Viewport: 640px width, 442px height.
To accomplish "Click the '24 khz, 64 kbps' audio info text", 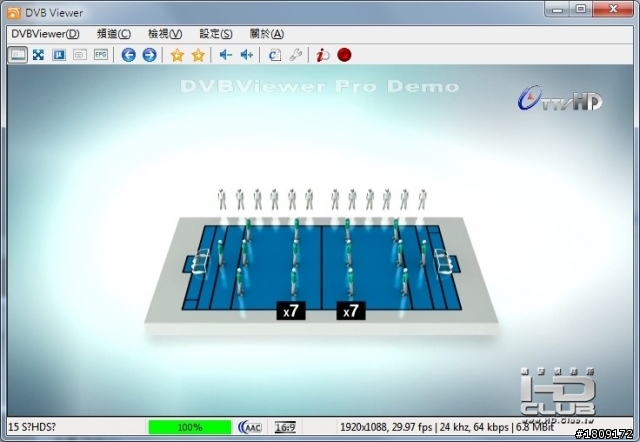I will [x=474, y=427].
